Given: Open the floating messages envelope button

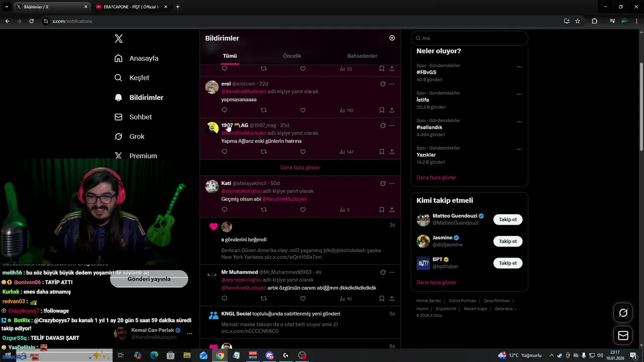Looking at the screenshot, I should pos(623,336).
